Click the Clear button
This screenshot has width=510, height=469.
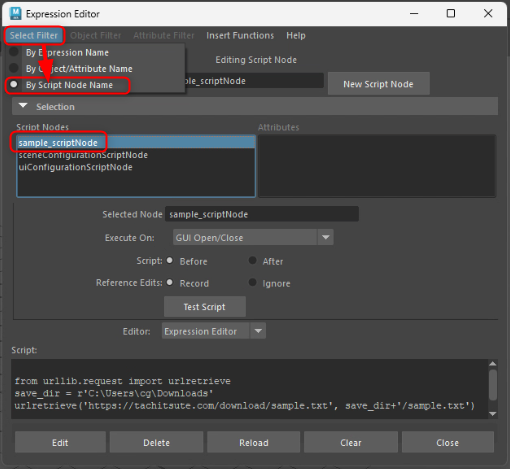(x=351, y=442)
